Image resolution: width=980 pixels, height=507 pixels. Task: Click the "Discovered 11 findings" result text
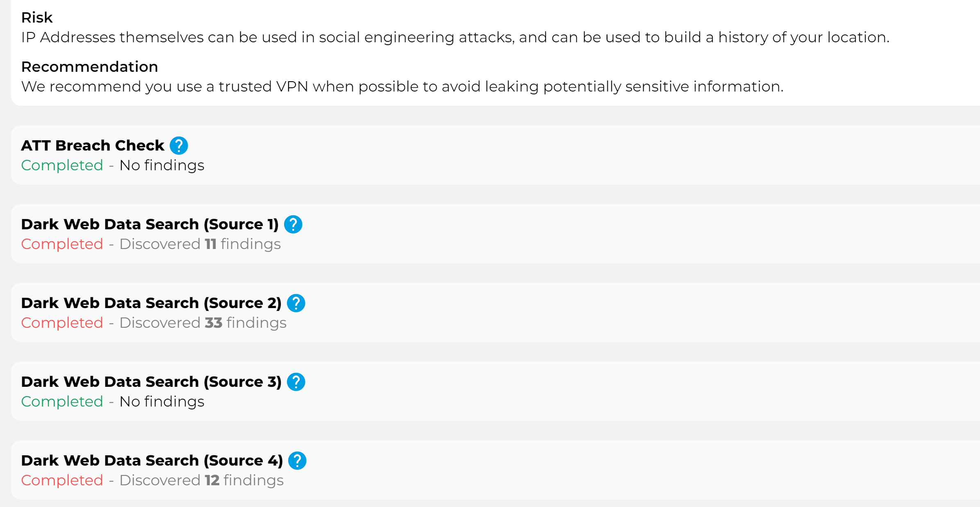click(200, 244)
